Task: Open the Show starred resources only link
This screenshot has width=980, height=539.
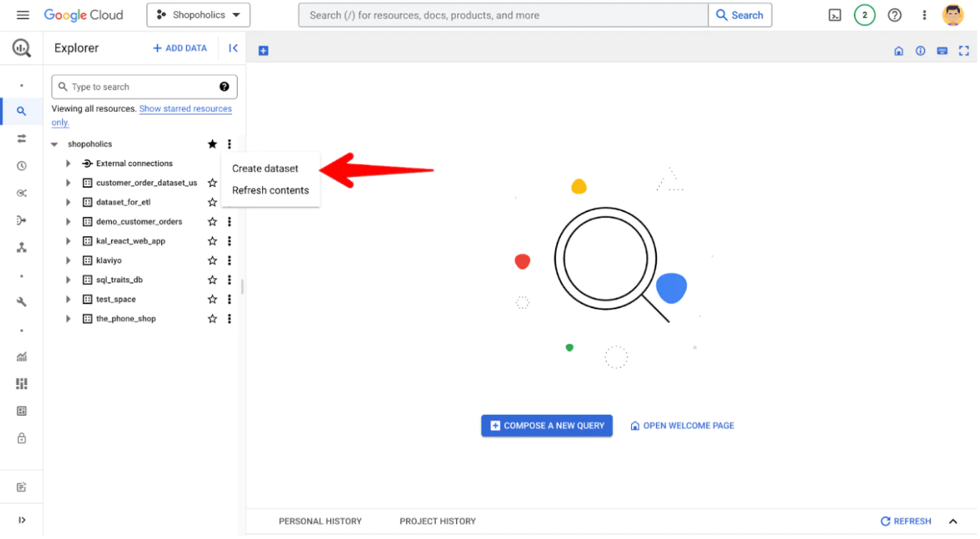Action: click(185, 108)
